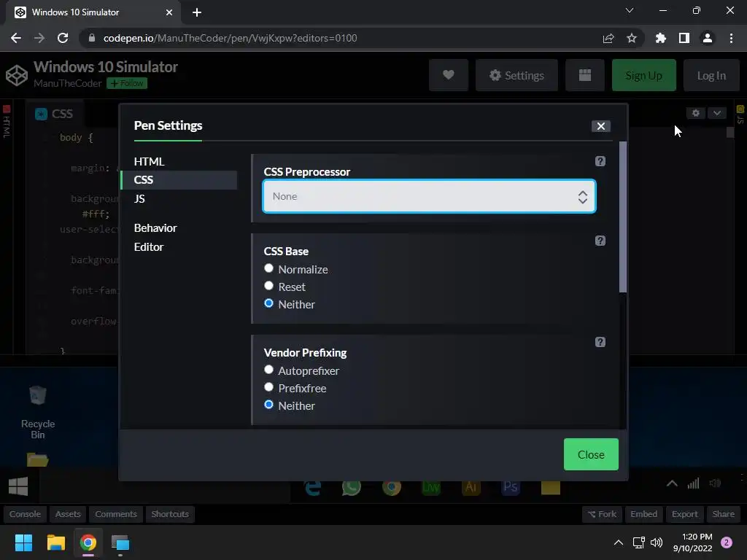The height and width of the screenshot is (560, 747).
Task: Open the Settings button in header
Action: (x=516, y=75)
